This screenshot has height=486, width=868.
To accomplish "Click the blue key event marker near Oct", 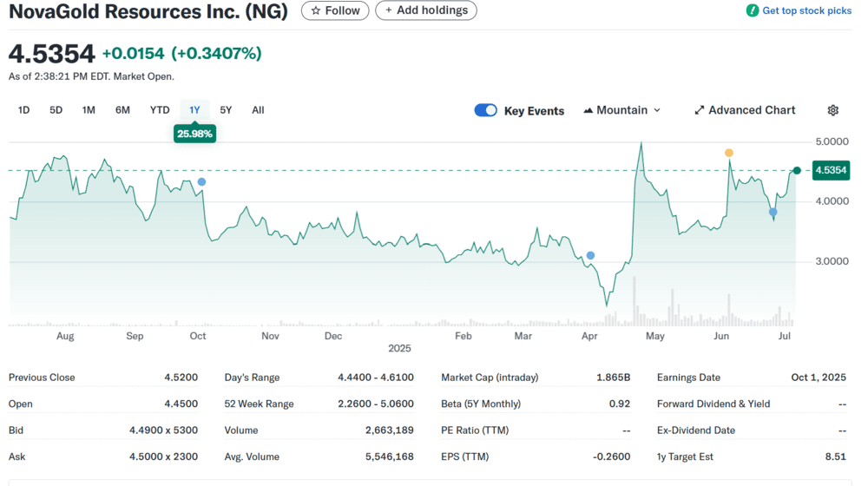I will [201, 182].
